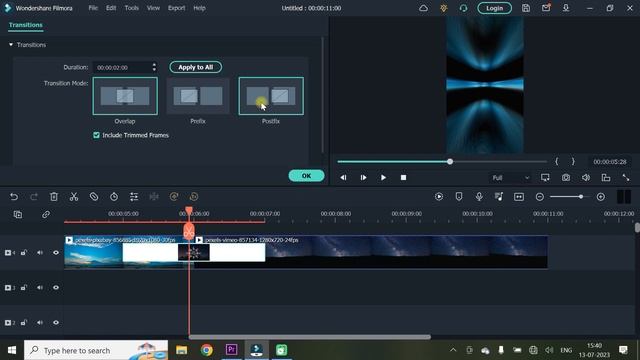Open the mail message icon

pos(546,8)
